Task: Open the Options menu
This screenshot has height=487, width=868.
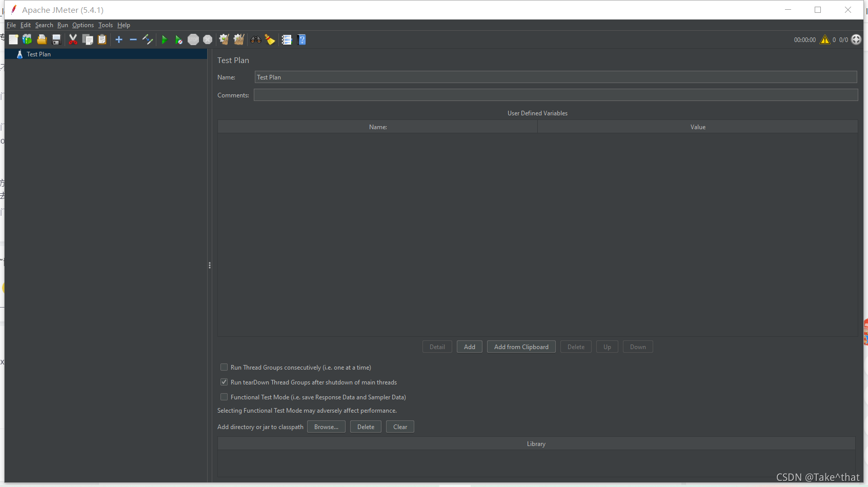Action: pos(83,25)
